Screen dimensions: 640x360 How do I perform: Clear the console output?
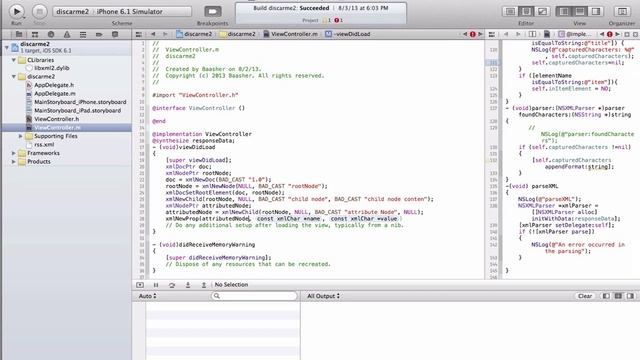[585, 296]
